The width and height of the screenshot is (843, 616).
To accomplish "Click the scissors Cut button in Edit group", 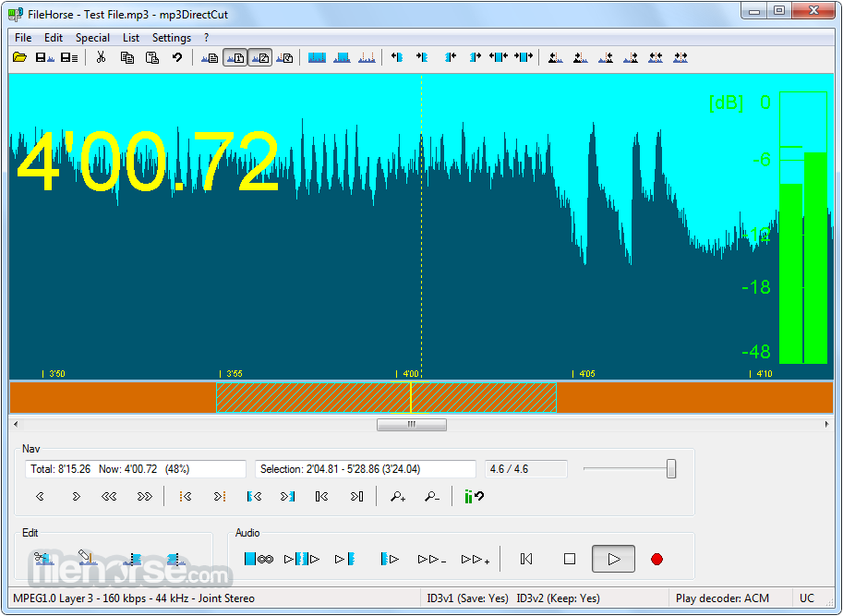I will point(43,559).
